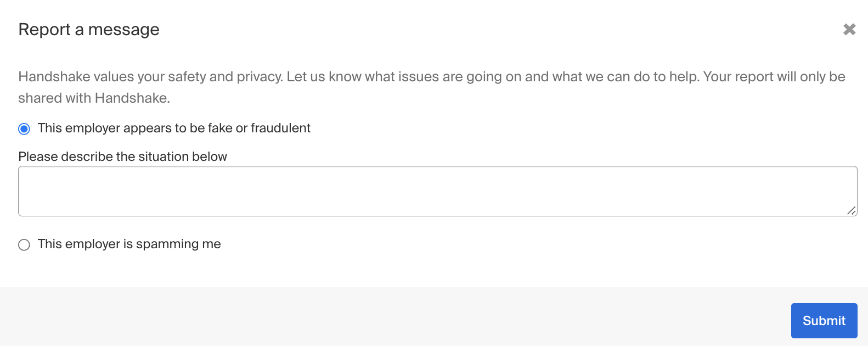Viewport: 868px width, 346px height.
Task: Click the 'Report a message' heading
Action: 89,30
